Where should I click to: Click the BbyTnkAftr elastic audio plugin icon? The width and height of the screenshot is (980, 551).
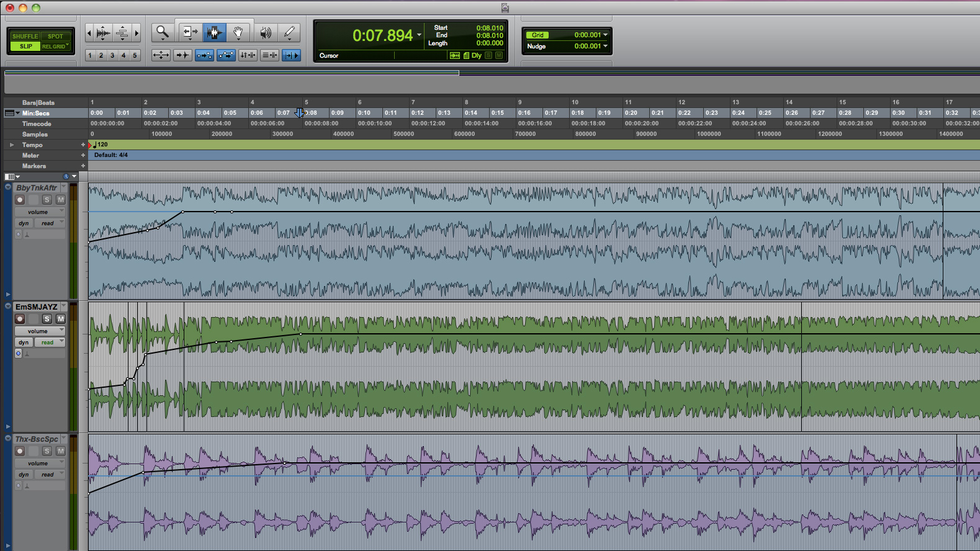pos(27,235)
